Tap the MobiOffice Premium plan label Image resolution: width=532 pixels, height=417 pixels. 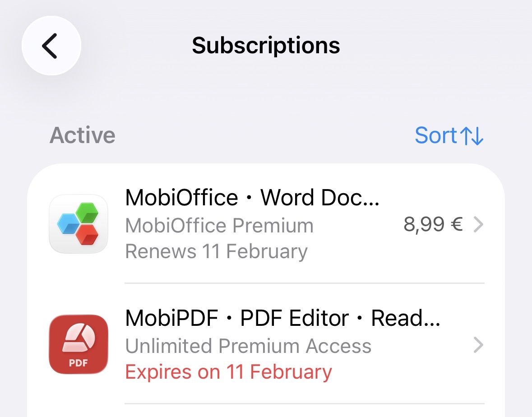[219, 226]
